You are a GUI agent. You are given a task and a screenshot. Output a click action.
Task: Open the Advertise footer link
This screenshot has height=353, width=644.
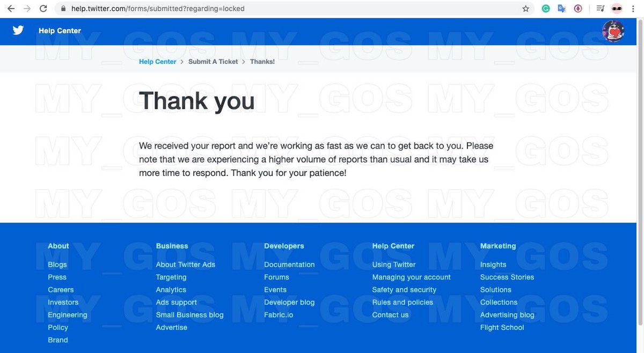[x=172, y=327]
